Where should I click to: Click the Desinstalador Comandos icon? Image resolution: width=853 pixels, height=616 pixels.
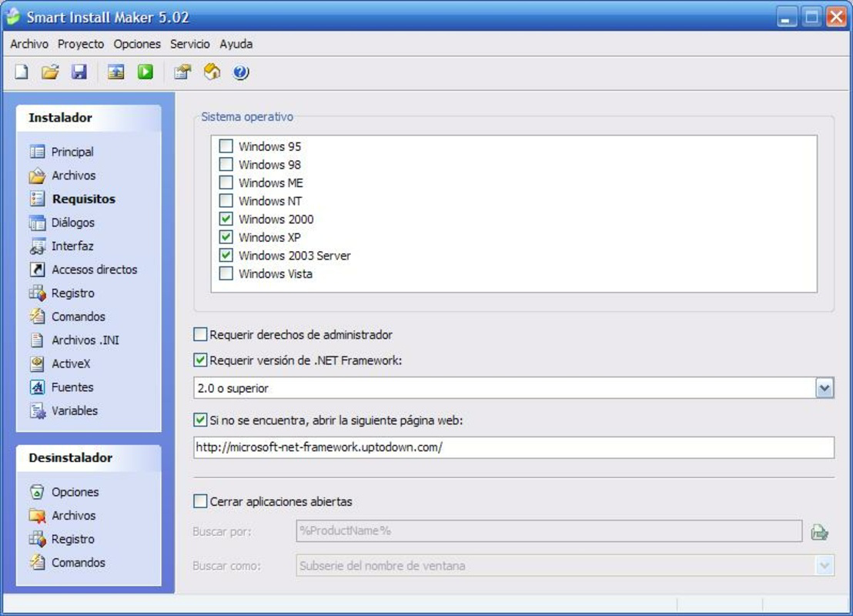37,562
